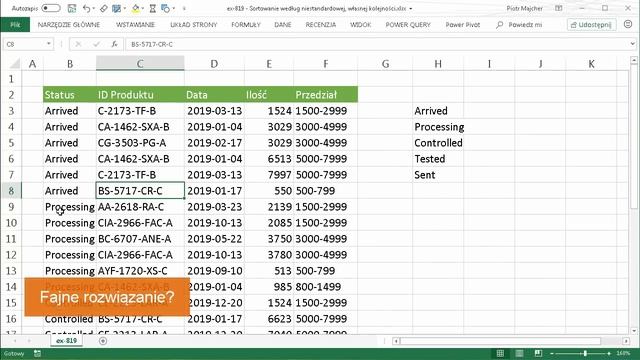Click the Save icon in quick access toolbar
Image resolution: width=640 pixels, height=360 pixels.
[72, 8]
